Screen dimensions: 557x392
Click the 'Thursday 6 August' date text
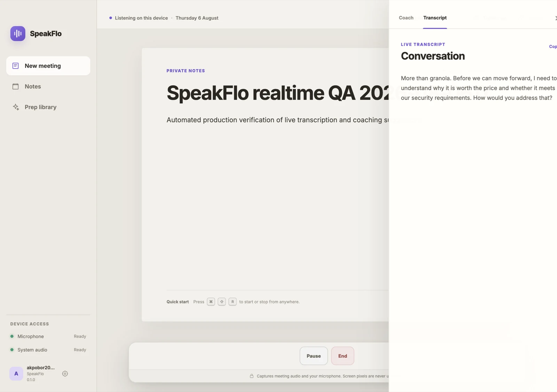point(197,18)
